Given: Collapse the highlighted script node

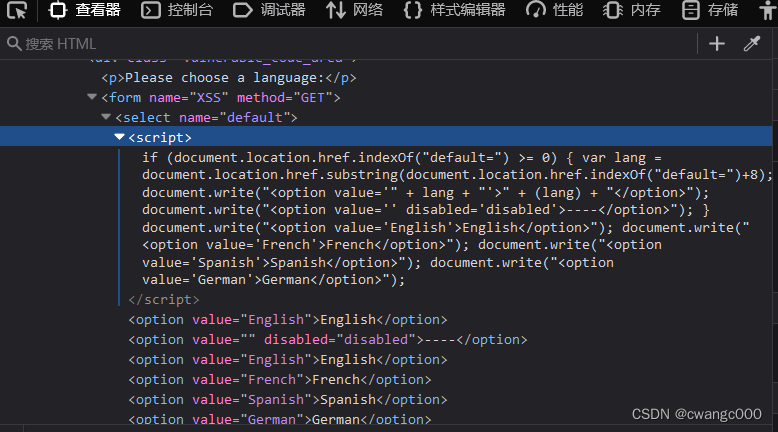Looking at the screenshot, I should click(x=119, y=137).
